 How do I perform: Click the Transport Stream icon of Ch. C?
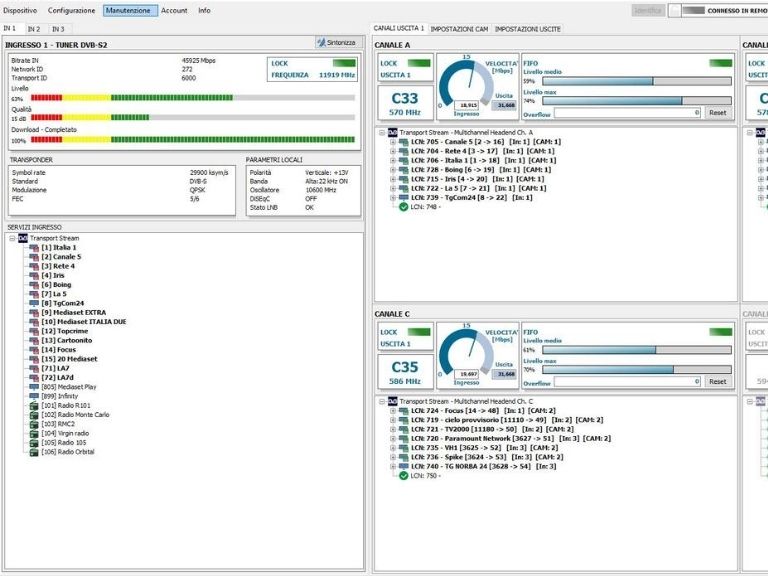392,402
